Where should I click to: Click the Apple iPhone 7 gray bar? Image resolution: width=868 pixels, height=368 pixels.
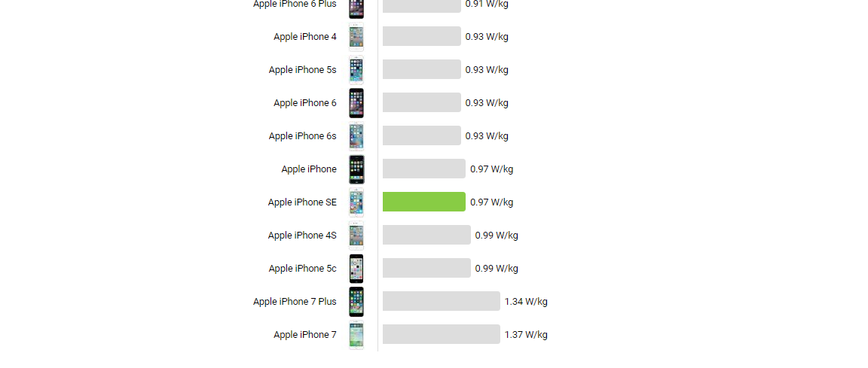(x=441, y=334)
